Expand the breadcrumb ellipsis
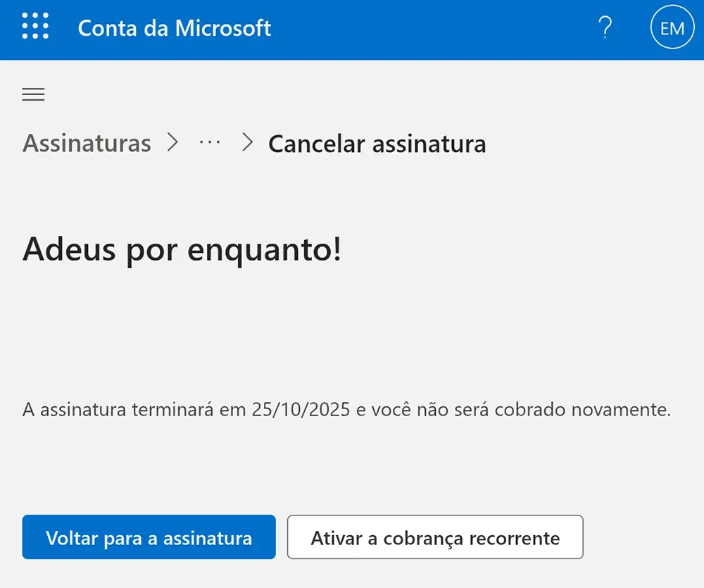Image resolution: width=704 pixels, height=588 pixels. [x=210, y=143]
